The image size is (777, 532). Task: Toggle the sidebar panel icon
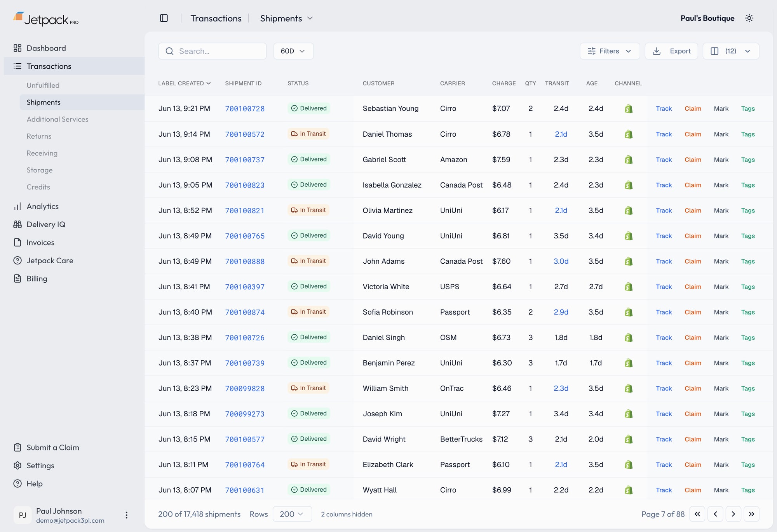tap(164, 18)
